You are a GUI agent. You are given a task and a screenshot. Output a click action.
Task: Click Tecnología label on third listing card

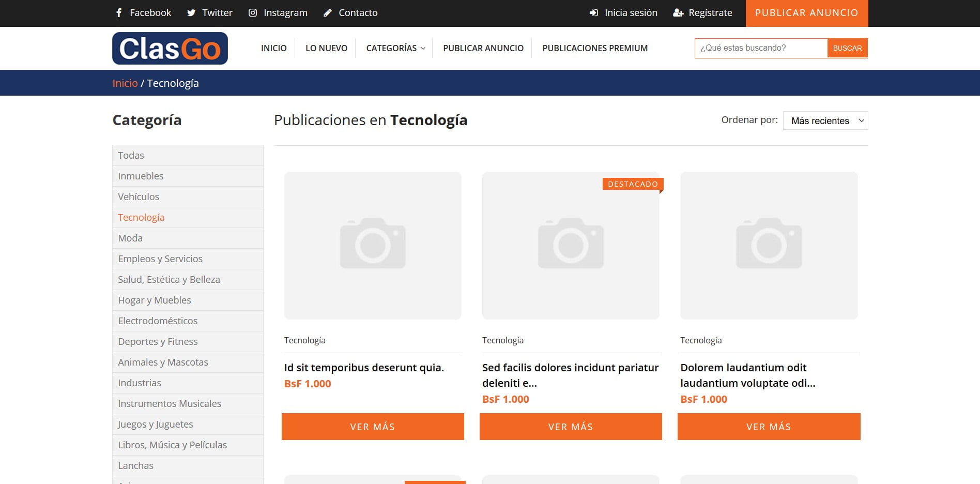(x=701, y=340)
